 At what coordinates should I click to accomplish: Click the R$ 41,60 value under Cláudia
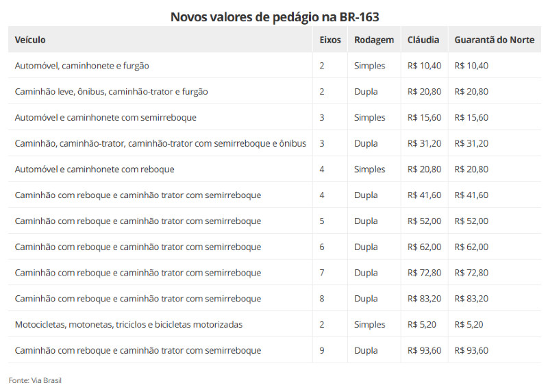[x=424, y=195]
